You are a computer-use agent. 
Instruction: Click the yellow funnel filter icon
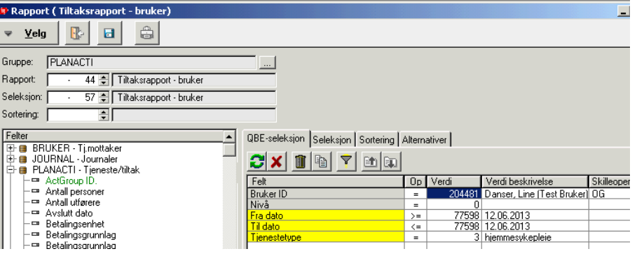tap(346, 162)
